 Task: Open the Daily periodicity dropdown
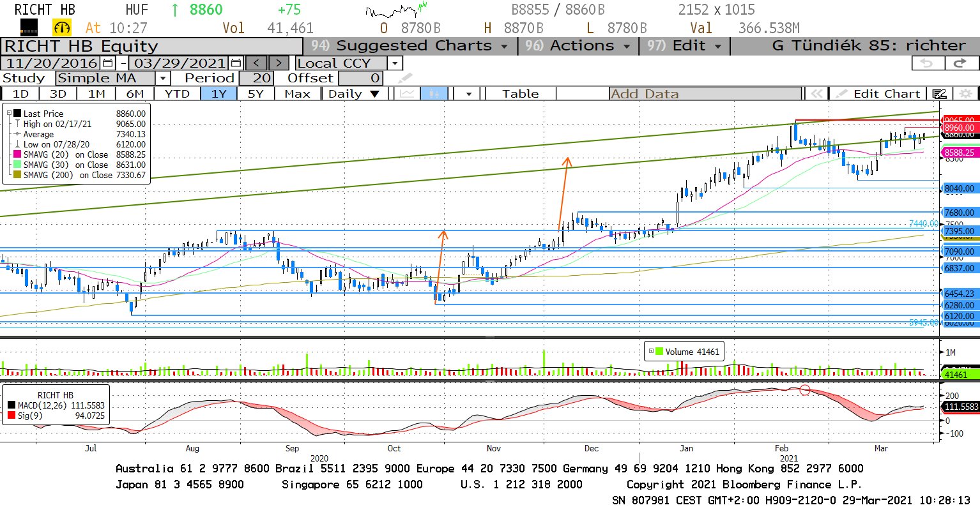pos(353,94)
